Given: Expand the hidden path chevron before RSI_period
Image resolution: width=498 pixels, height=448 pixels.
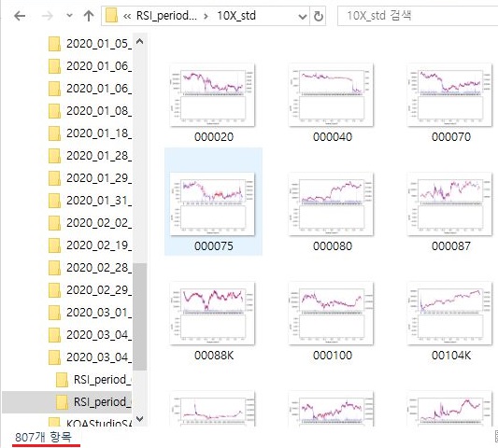Looking at the screenshot, I should tap(127, 16).
